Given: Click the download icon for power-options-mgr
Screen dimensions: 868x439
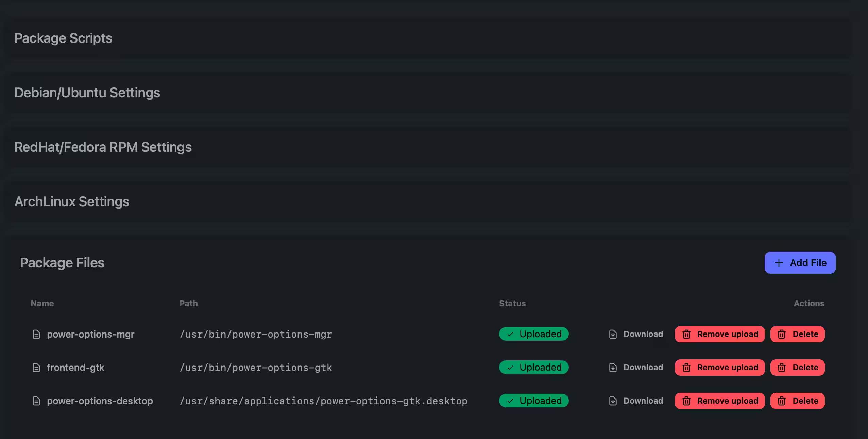Looking at the screenshot, I should (612, 334).
